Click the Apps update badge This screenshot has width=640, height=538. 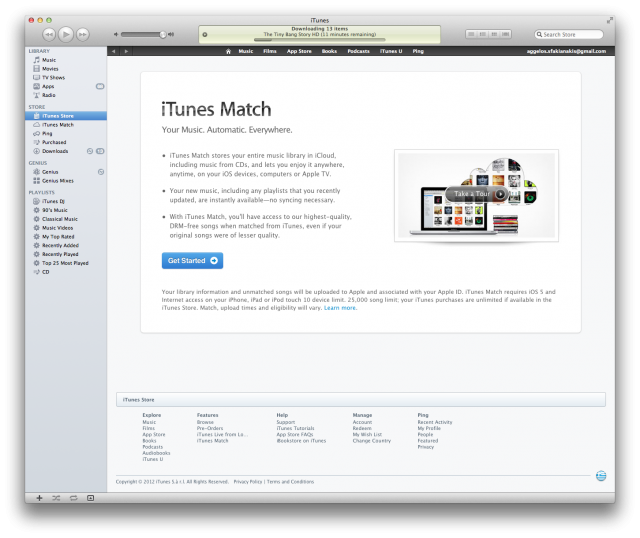point(100,87)
